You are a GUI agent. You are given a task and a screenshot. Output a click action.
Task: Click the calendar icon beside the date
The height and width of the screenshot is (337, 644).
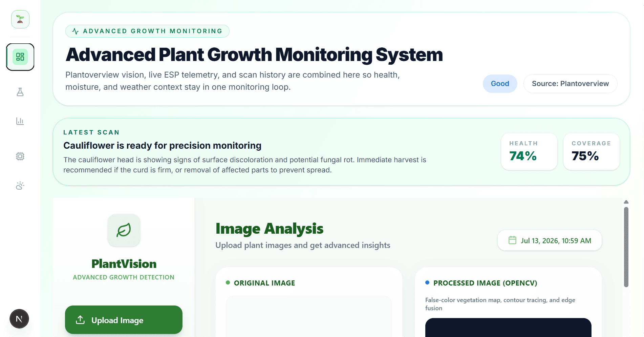point(512,240)
